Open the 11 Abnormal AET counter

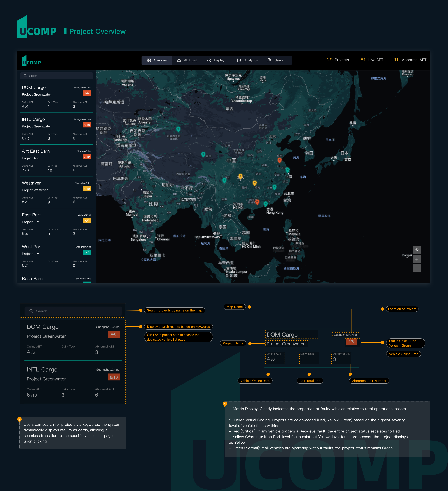410,60
